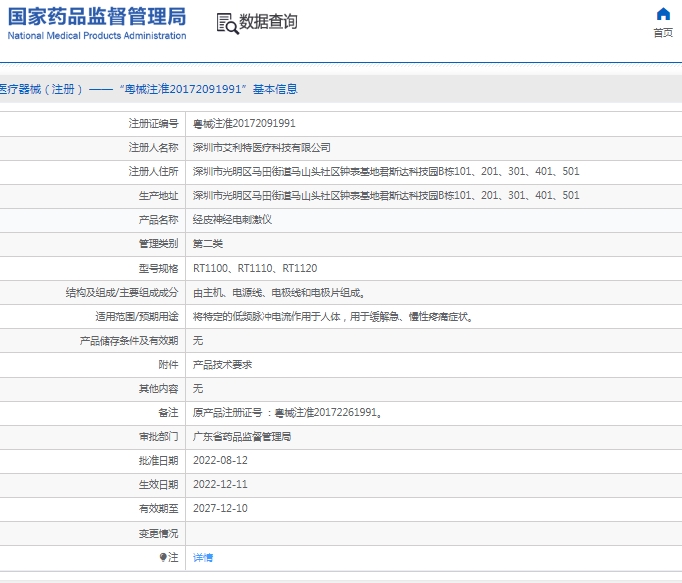The width and height of the screenshot is (682, 583).
Task: Click 无 in the 其他内容 row
Action: point(198,389)
